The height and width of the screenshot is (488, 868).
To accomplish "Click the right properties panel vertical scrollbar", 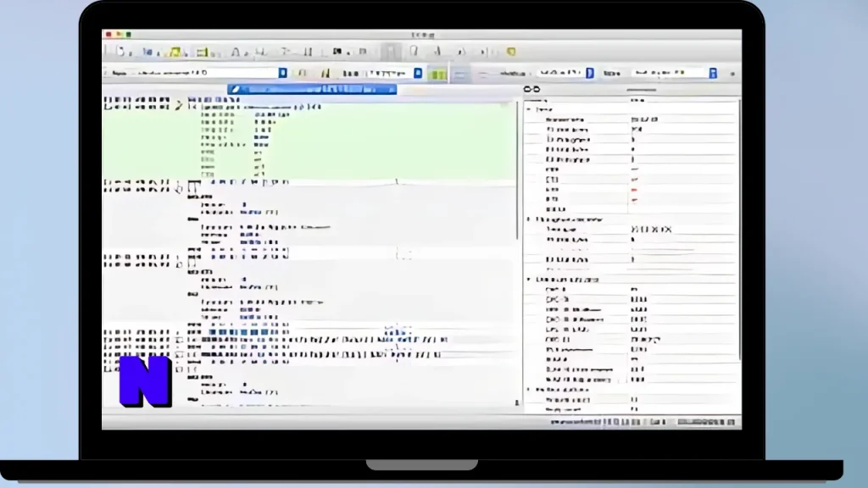I will [739, 230].
